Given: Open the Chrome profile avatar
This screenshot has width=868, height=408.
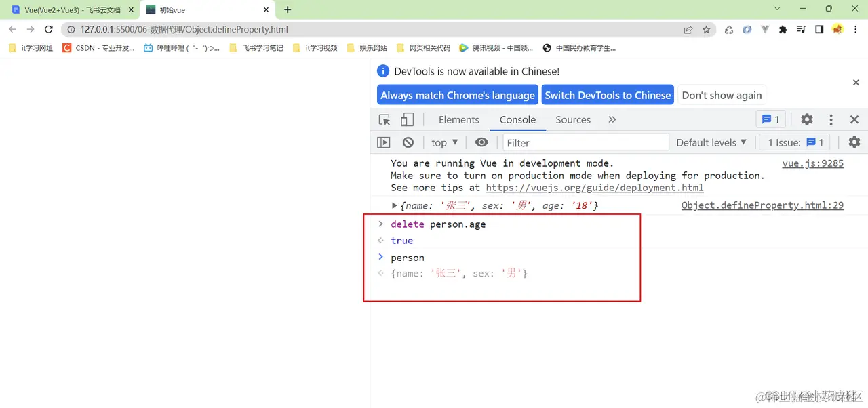Looking at the screenshot, I should [837, 29].
